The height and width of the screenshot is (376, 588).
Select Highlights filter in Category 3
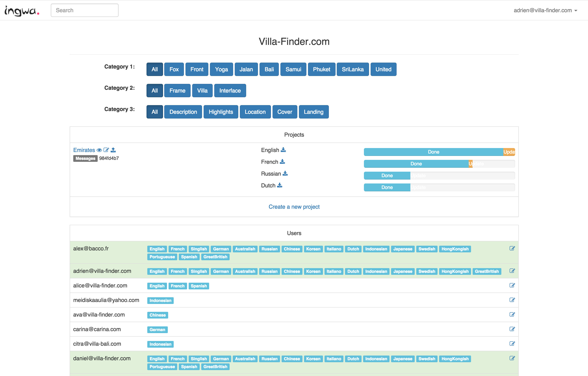click(x=221, y=112)
